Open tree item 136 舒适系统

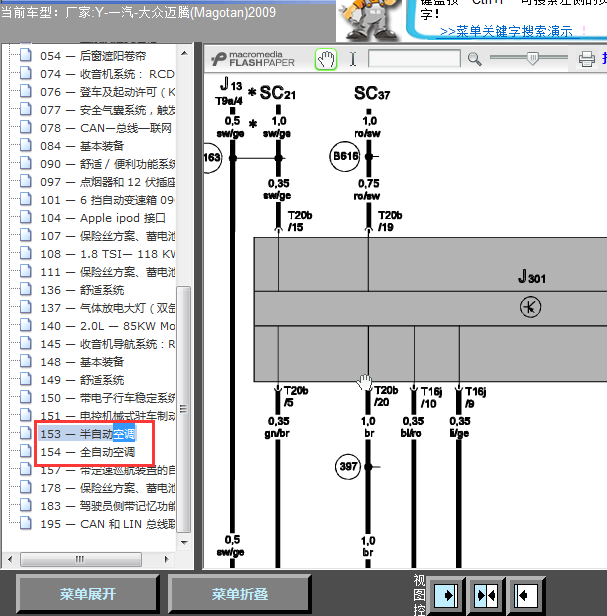coord(82,290)
